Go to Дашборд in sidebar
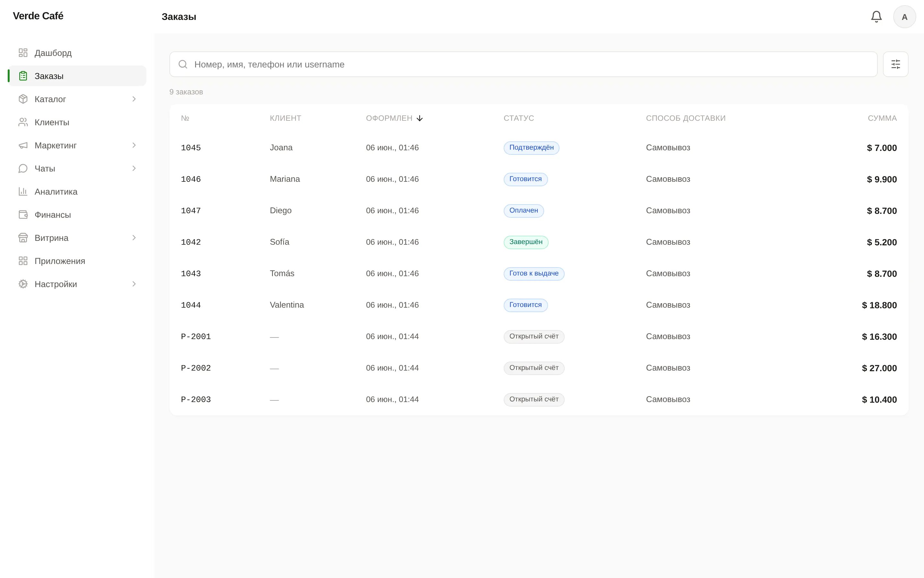This screenshot has width=924, height=578. [x=77, y=53]
